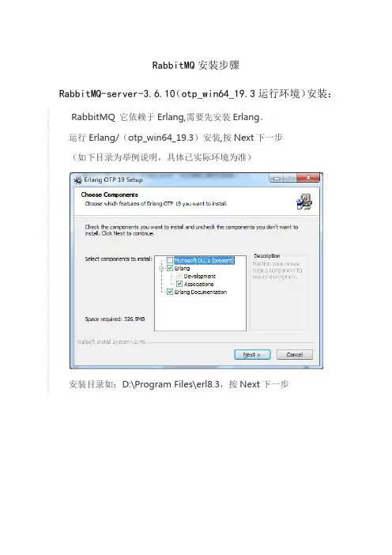Uncheck the Associations checkbox
The image size is (392, 555).
(x=179, y=284)
